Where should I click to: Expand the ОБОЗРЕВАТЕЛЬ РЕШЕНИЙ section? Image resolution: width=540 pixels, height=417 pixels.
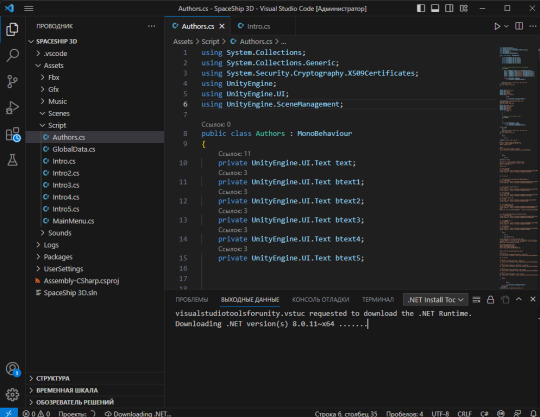point(95,402)
